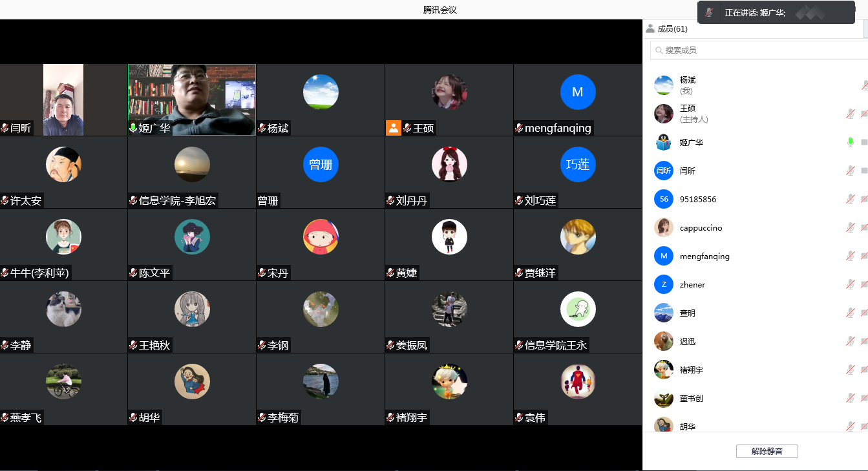Click the host badge icon on 王硕's tile

[x=393, y=128]
